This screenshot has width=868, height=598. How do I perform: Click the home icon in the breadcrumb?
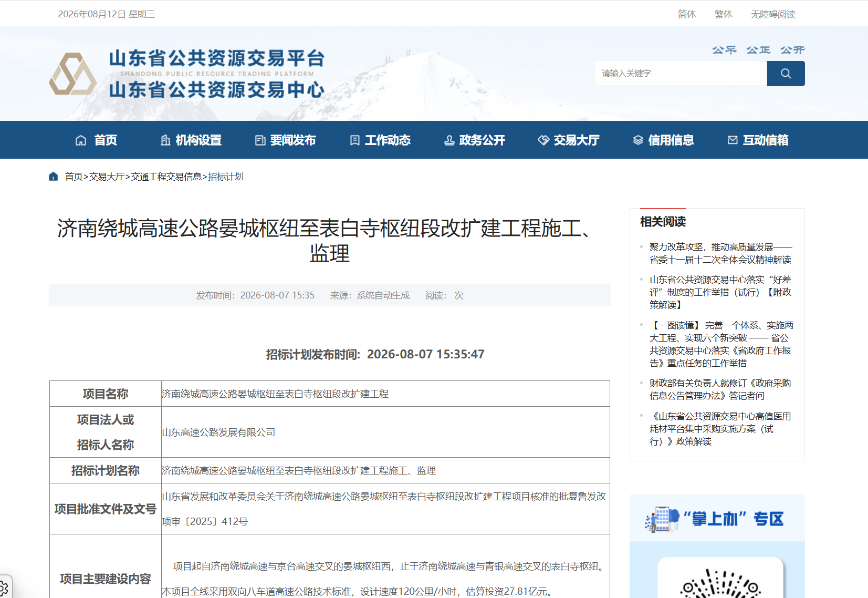click(x=54, y=177)
